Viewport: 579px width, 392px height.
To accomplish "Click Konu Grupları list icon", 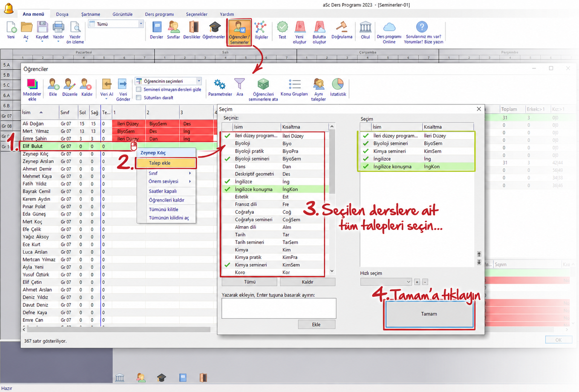I will click(294, 87).
